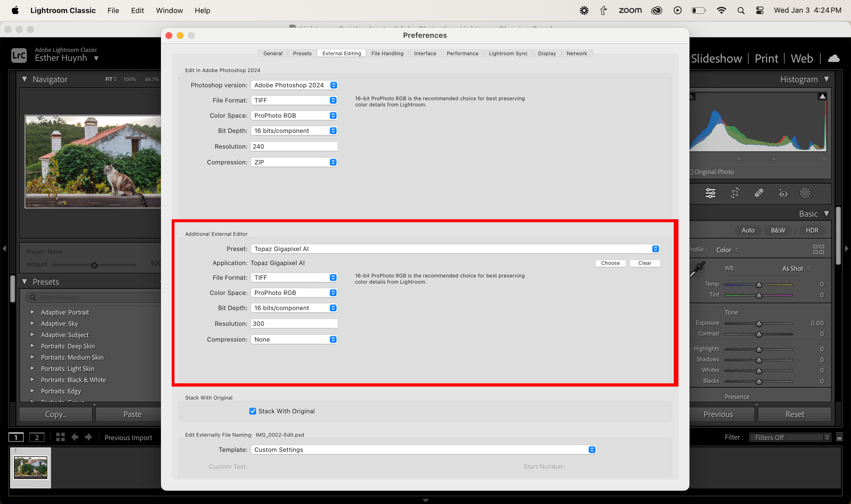Click the Clear application button
The width and height of the screenshot is (851, 504).
coord(645,263)
